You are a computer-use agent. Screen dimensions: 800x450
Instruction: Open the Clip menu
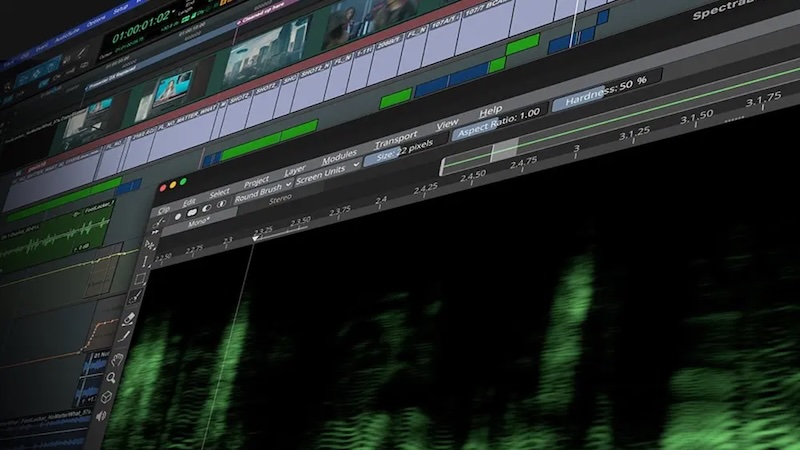(x=163, y=210)
